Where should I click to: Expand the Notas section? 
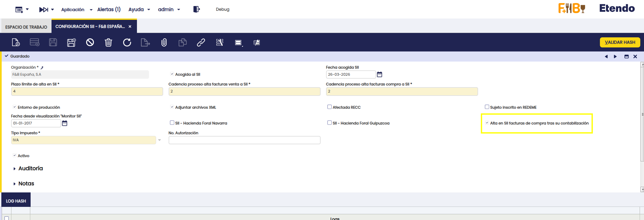click(x=26, y=184)
